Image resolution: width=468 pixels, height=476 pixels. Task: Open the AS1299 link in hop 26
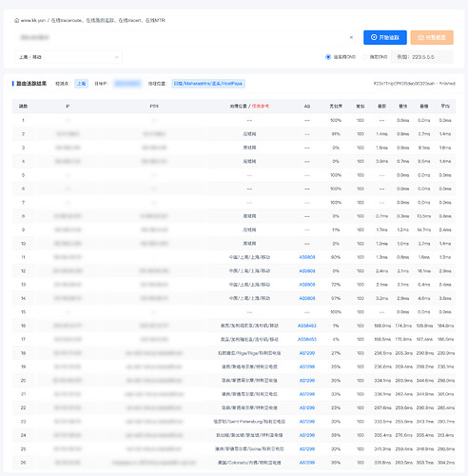tap(307, 463)
